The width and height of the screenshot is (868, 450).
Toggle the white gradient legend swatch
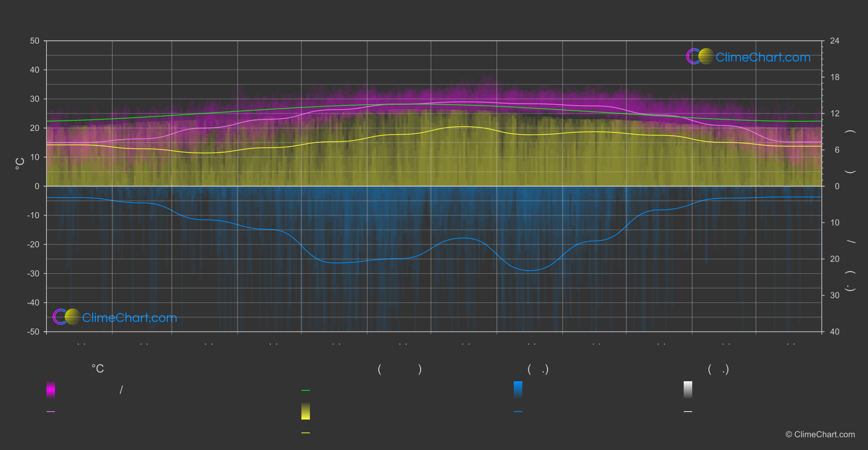[x=688, y=389]
